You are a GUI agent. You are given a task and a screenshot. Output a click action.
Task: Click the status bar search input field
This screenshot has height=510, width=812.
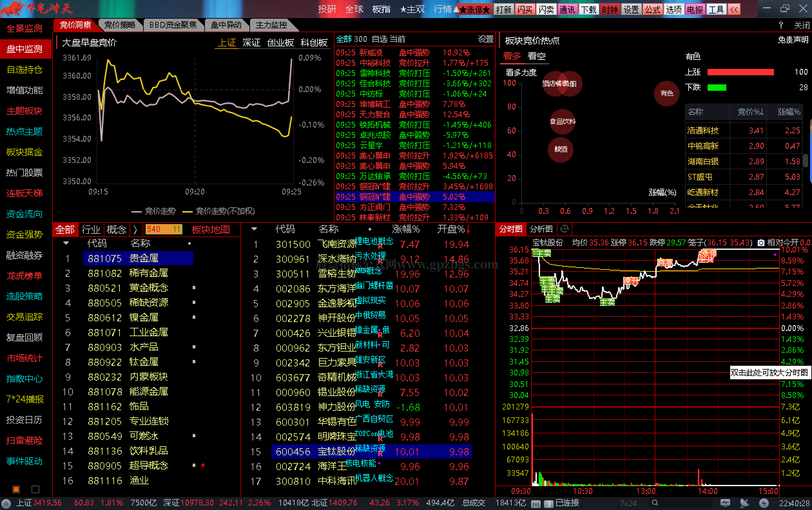tap(681, 503)
